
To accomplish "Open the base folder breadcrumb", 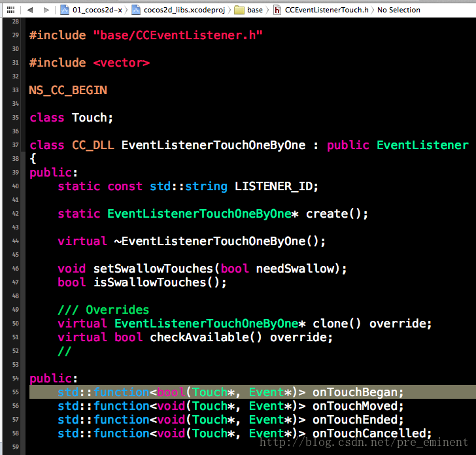I will click(255, 10).
